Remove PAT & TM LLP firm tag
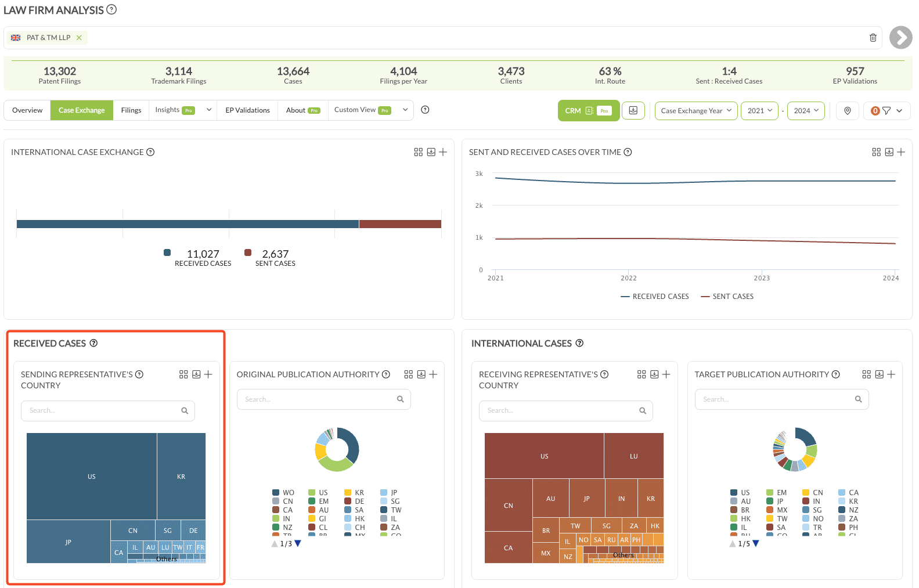This screenshot has height=588, width=919. click(x=79, y=38)
